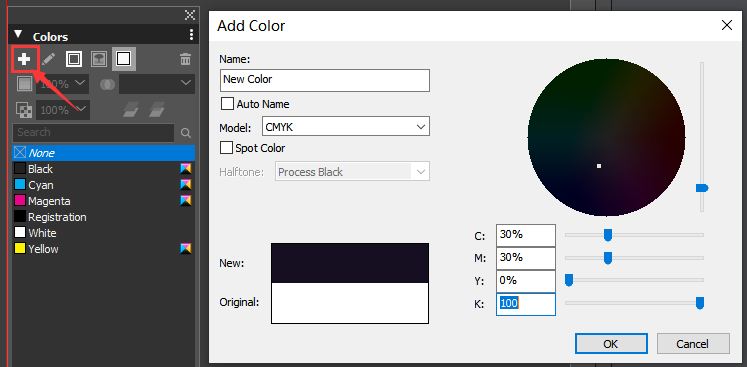
Task: Click the search magnifier icon
Action: 186,133
